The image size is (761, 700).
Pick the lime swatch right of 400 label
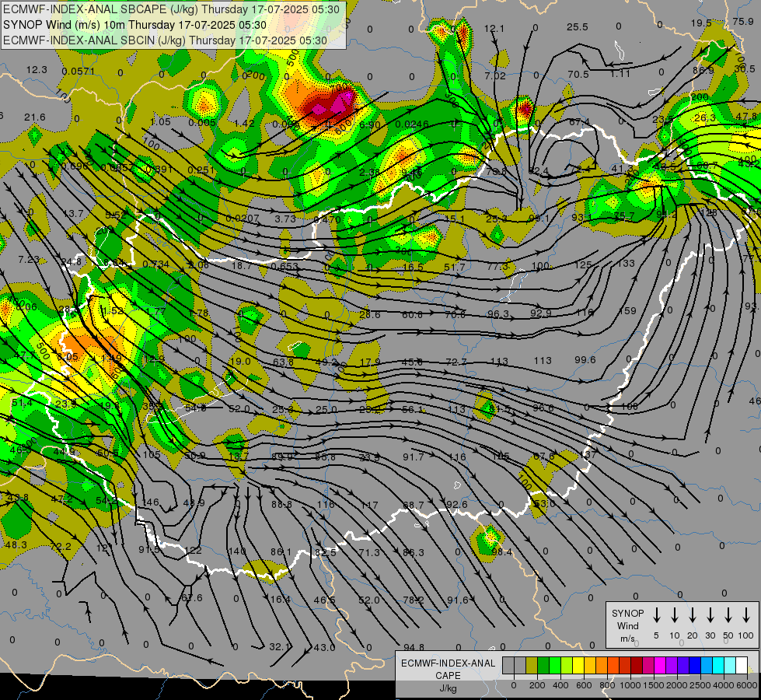tap(567, 666)
